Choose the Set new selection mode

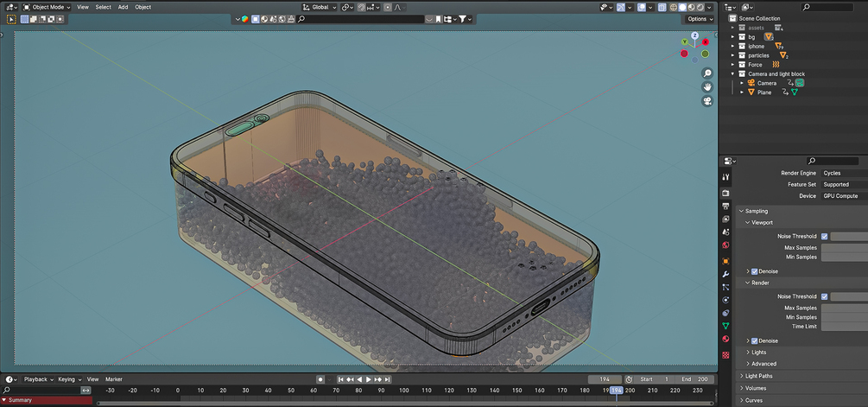[x=24, y=19]
